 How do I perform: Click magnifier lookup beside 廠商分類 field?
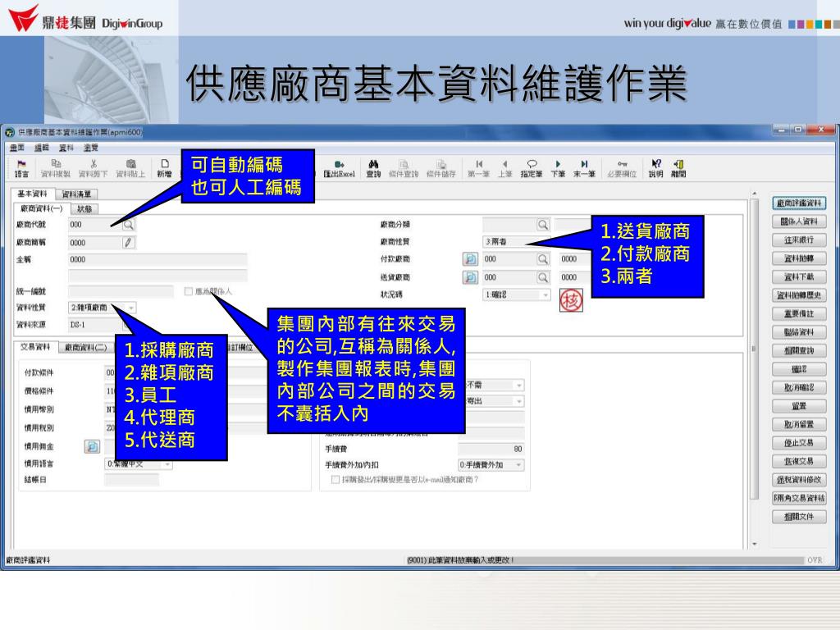coord(543,225)
